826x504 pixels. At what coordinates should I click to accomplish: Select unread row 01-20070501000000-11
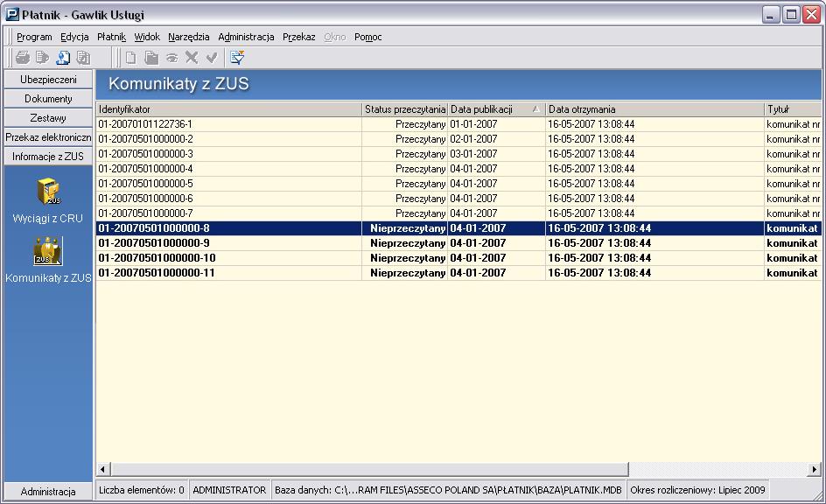tap(458, 273)
